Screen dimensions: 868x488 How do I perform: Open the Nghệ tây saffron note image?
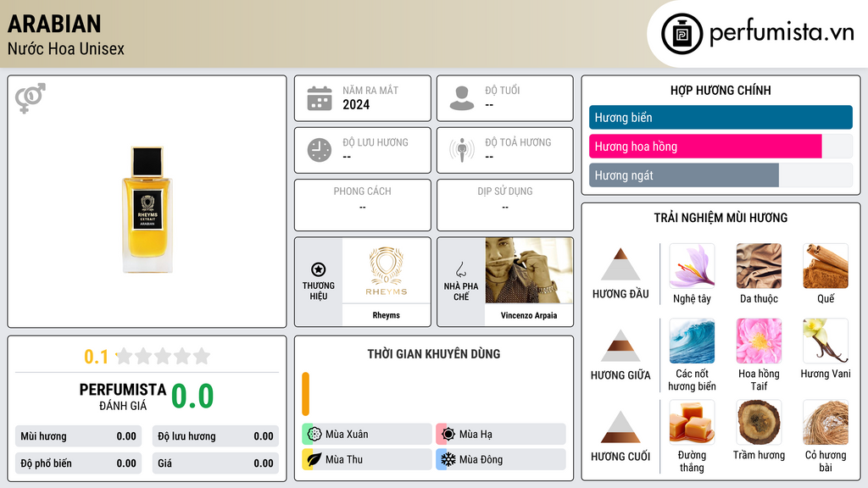[x=692, y=266]
